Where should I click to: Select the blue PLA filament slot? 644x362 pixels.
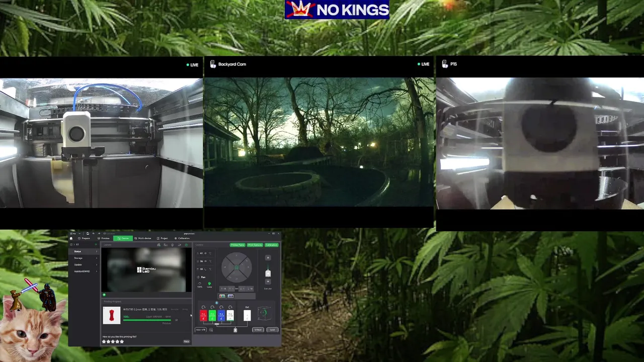coord(221,315)
